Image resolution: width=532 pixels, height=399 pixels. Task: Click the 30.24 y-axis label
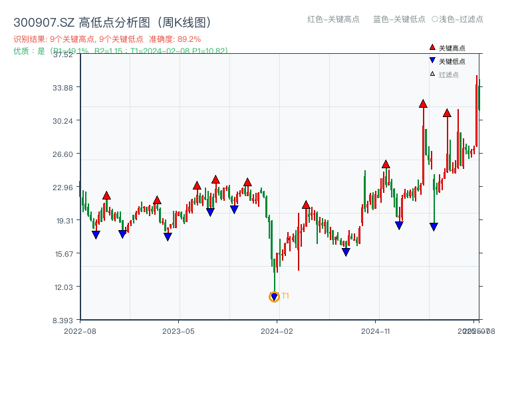63,121
